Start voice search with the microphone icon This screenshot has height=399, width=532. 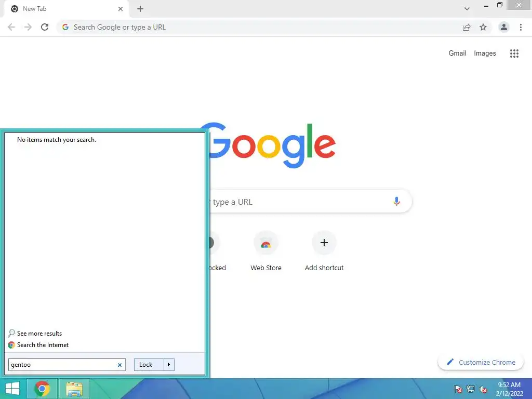(x=396, y=201)
